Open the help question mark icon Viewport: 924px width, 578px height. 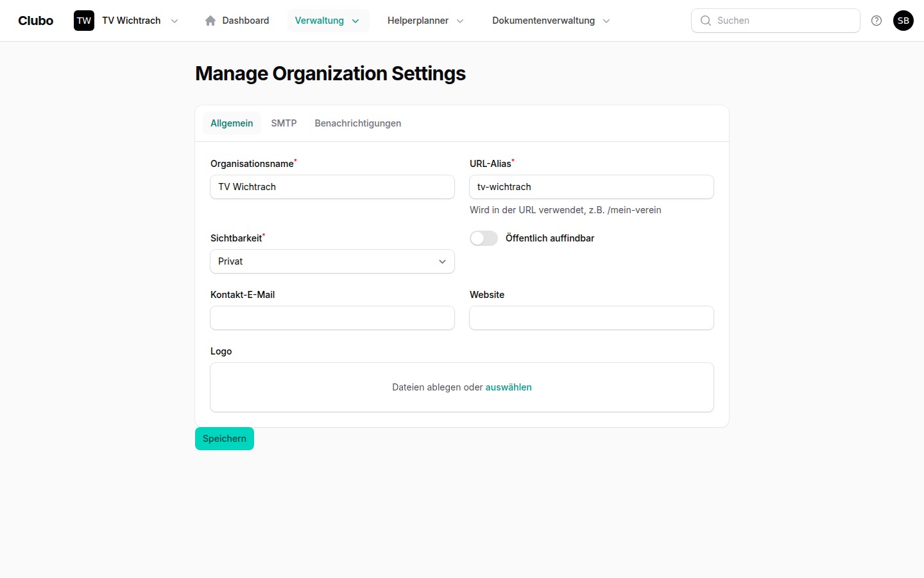pyautogui.click(x=877, y=21)
